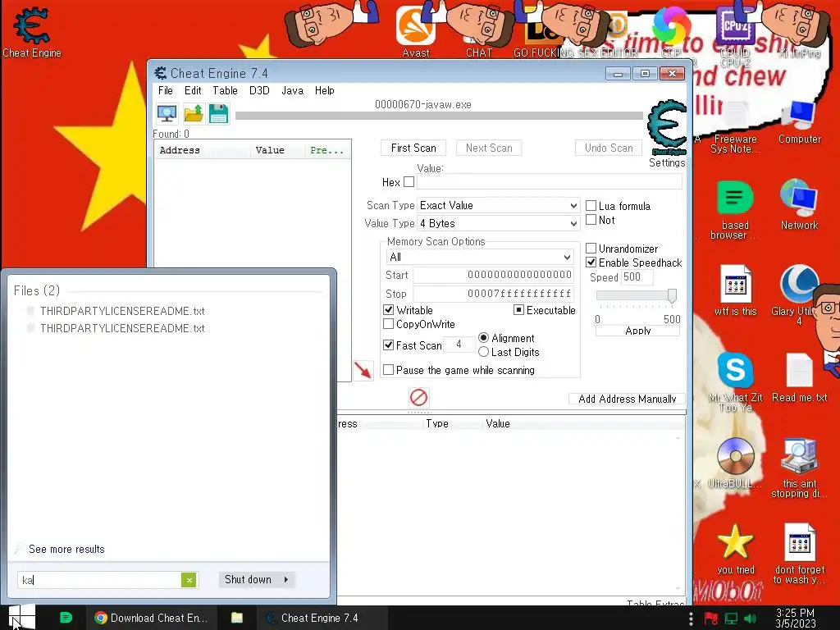Open the Java menu
This screenshot has height=630, width=840.
293,90
